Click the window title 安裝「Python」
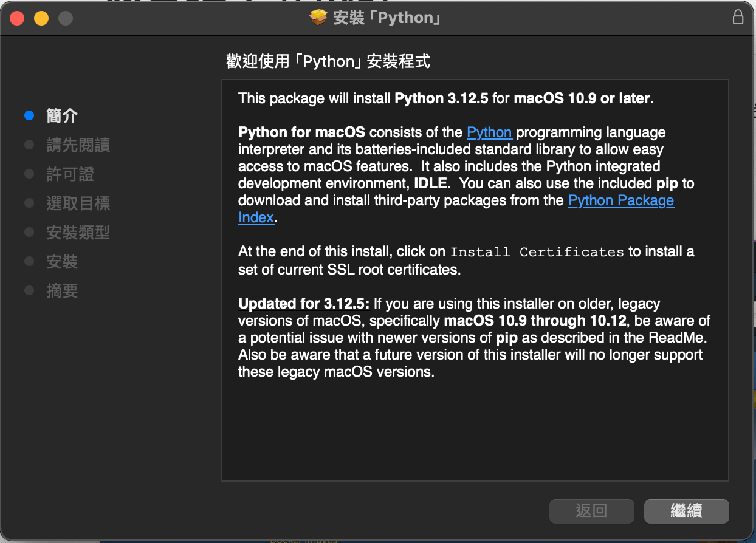 (387, 18)
